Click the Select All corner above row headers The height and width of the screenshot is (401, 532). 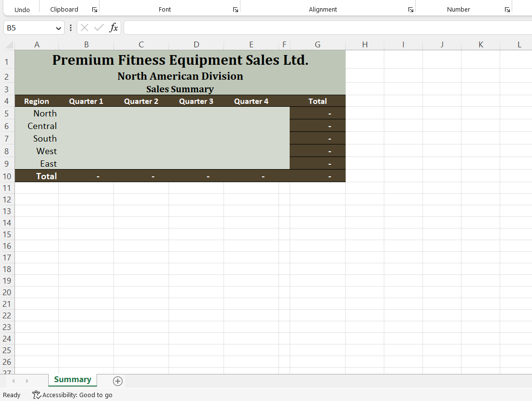click(7, 44)
